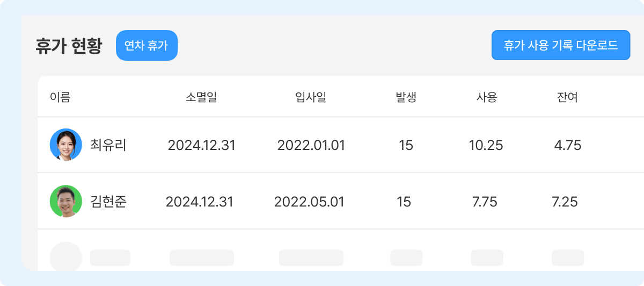Sort by the 잔여 column header
644x286 pixels.
[567, 97]
